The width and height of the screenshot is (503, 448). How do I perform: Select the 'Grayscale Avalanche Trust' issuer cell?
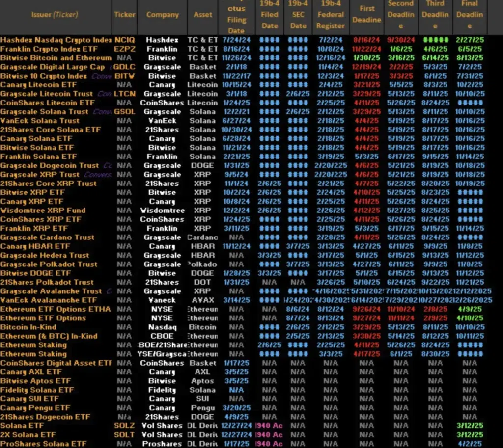(51, 291)
